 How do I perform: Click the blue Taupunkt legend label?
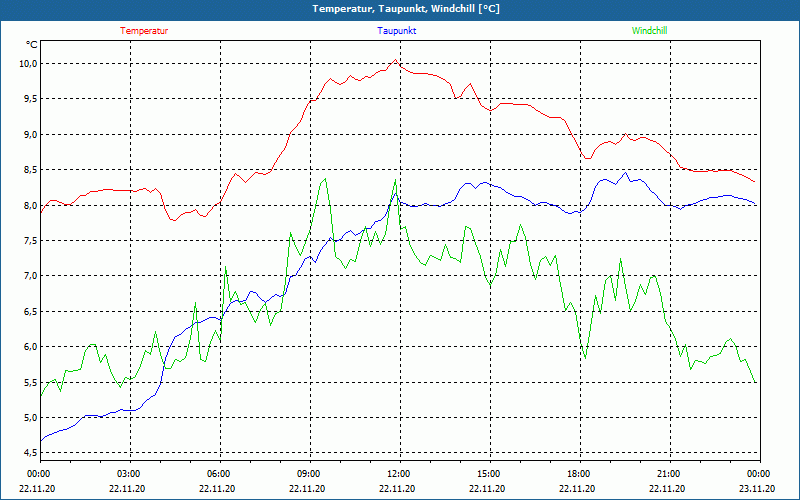[x=396, y=31]
